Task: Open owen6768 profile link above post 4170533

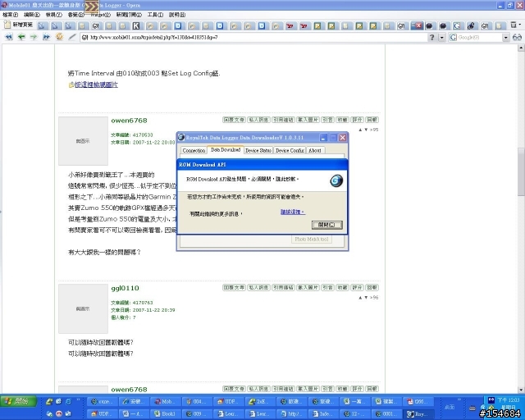Action: click(x=129, y=121)
